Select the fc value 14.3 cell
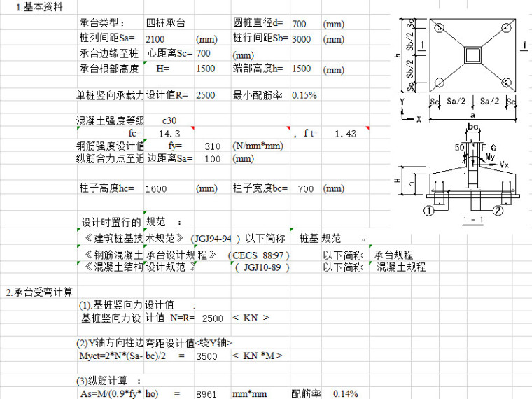 point(169,133)
